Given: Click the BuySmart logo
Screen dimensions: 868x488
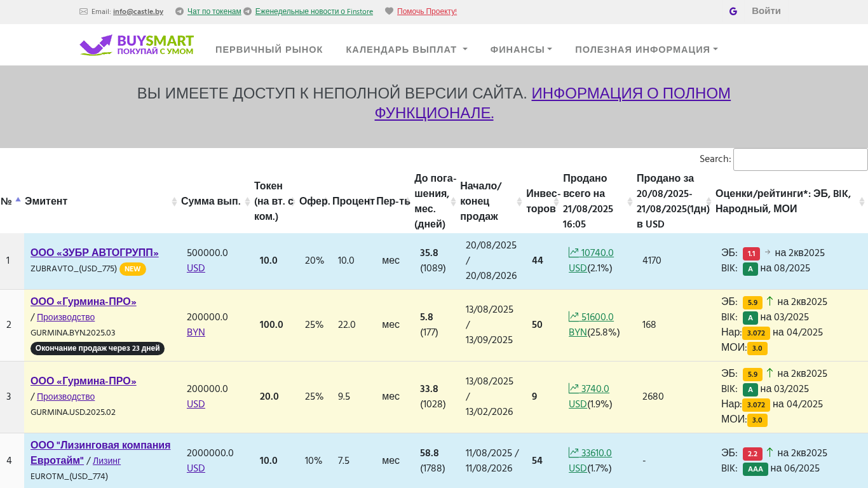Looking at the screenshot, I should coord(137,45).
